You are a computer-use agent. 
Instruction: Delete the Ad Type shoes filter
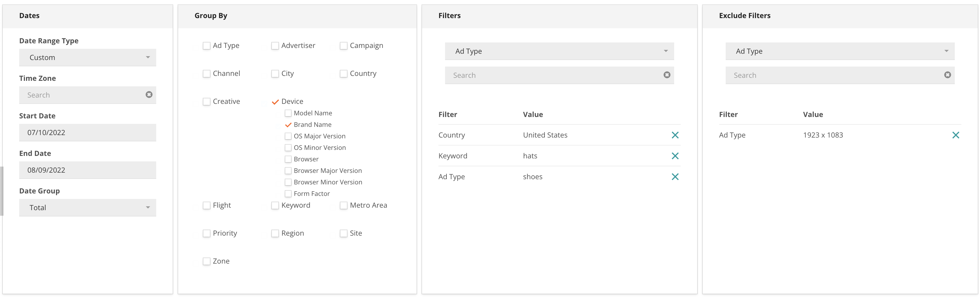(x=675, y=176)
